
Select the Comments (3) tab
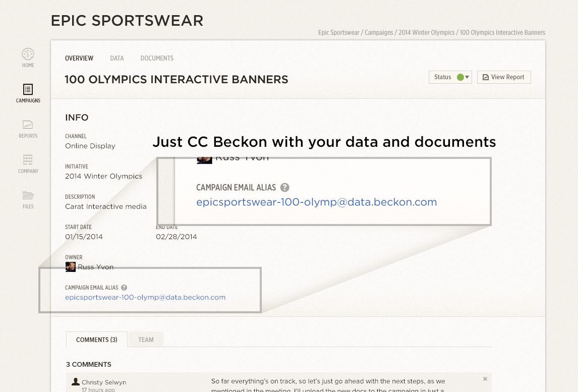click(x=96, y=340)
